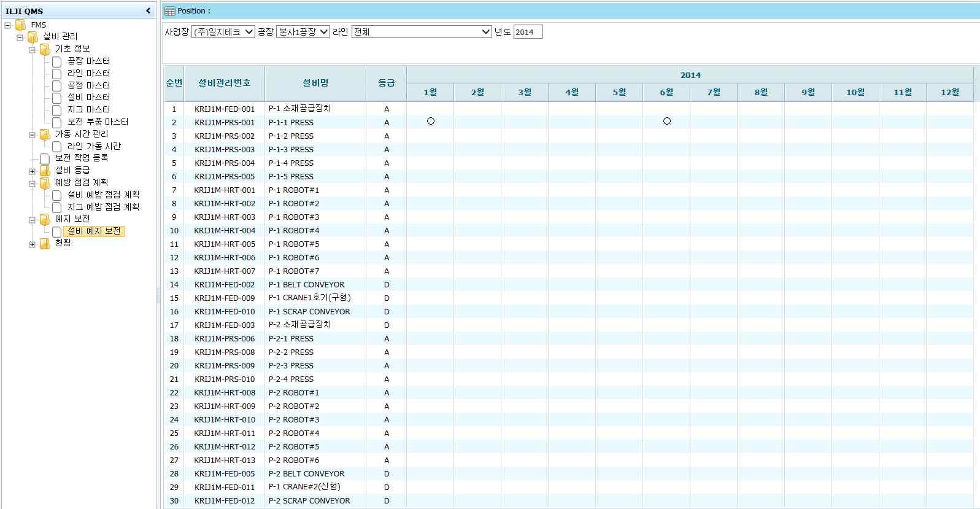980x509 pixels.
Task: Click equipment number KRIJ1M-PRS-006
Action: coord(224,339)
